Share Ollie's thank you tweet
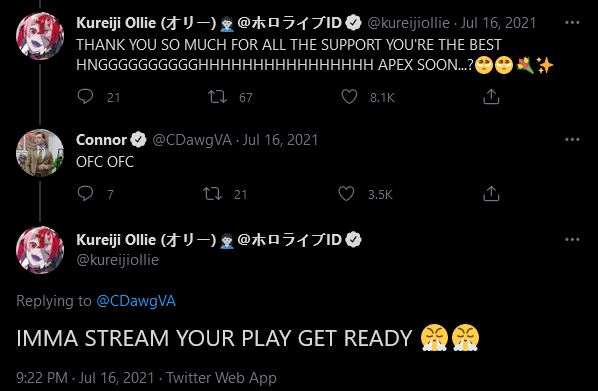This screenshot has height=391, width=598. pyautogui.click(x=491, y=97)
